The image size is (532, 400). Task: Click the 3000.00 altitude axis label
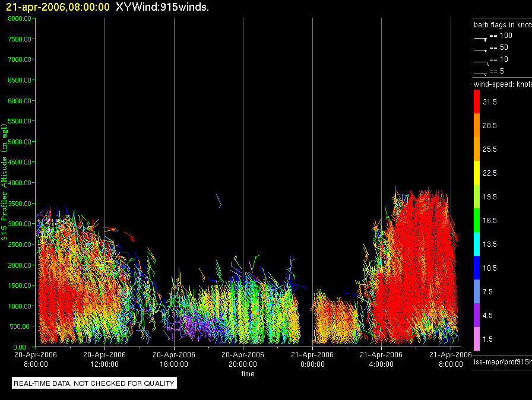(20, 224)
